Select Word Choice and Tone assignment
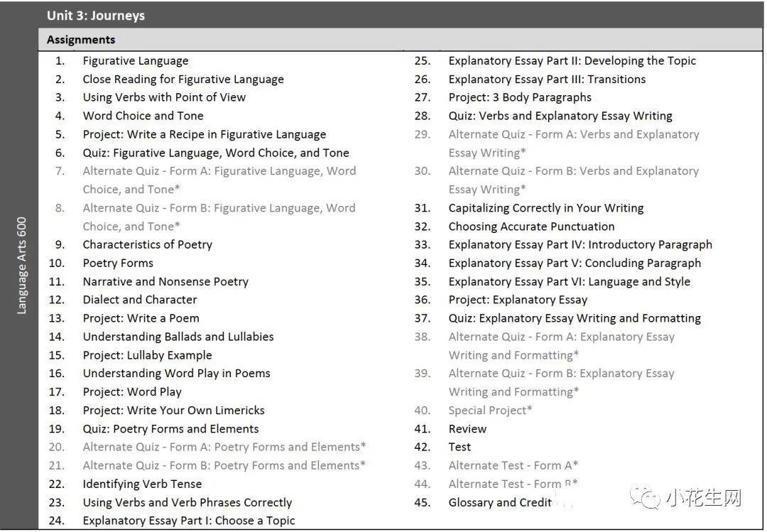 [143, 116]
